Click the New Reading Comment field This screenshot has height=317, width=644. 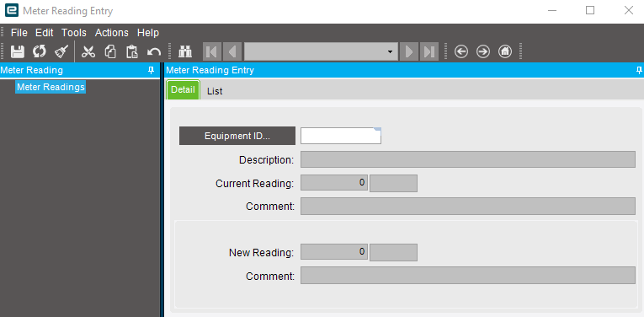coord(468,275)
